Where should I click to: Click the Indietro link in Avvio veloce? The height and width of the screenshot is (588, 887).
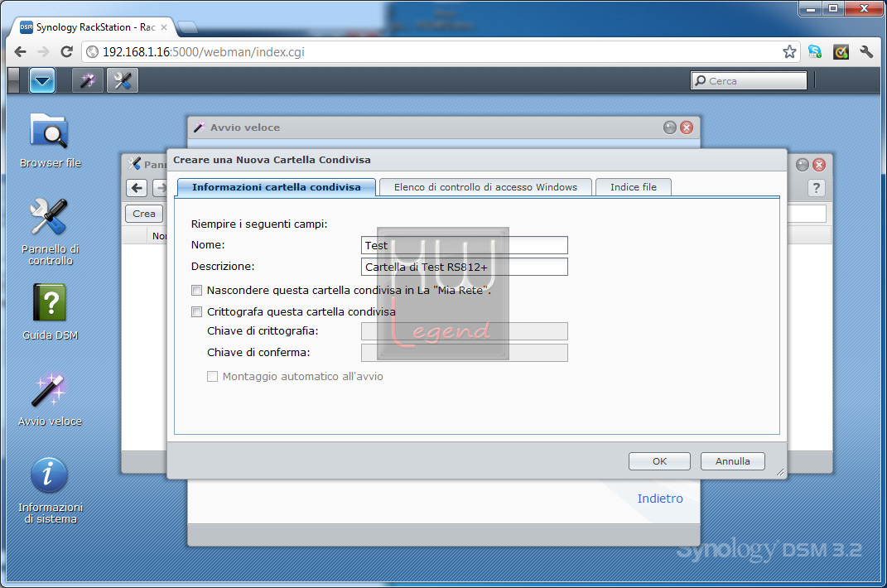(x=659, y=499)
